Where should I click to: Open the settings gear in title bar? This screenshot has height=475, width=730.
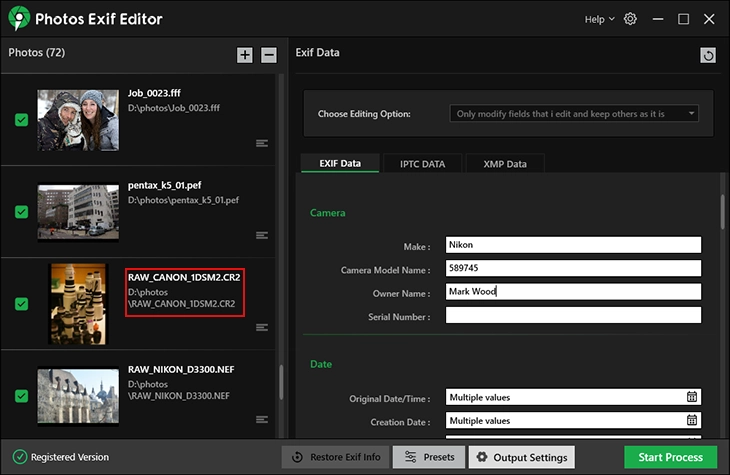630,19
